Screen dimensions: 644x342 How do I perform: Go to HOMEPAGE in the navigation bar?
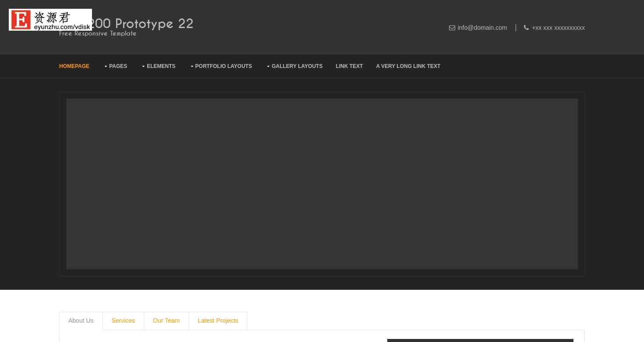(74, 66)
